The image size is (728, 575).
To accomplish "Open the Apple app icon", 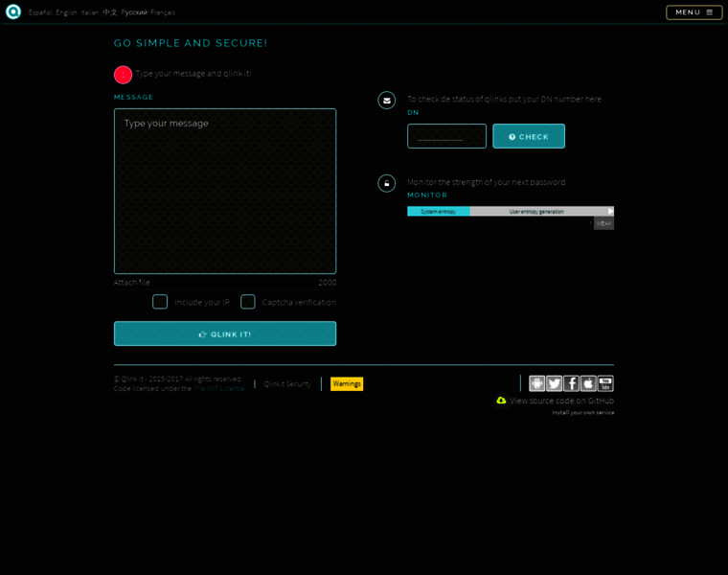I will click(588, 383).
